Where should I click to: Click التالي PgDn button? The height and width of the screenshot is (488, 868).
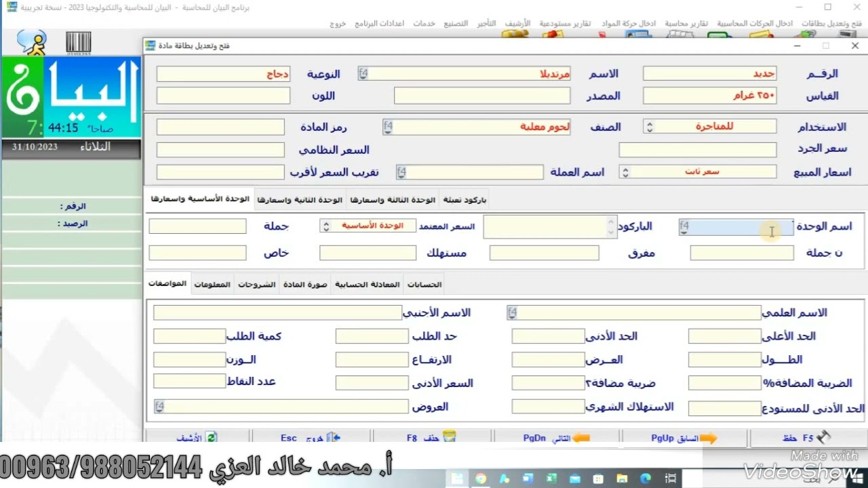click(556, 438)
